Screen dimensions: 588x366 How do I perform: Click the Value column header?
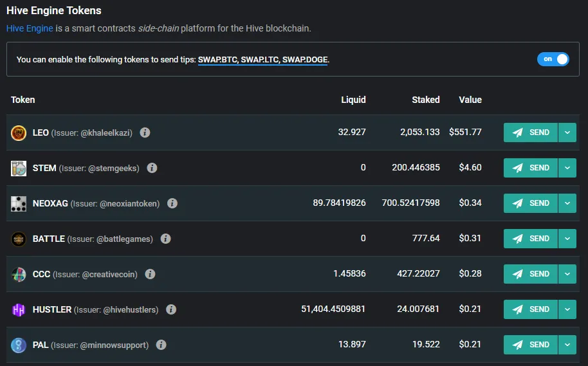pyautogui.click(x=470, y=100)
